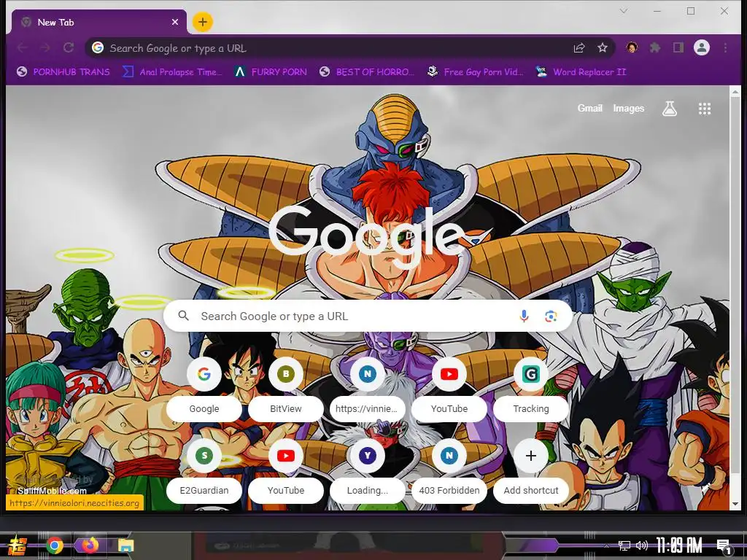Open the tab search chevron
The height and width of the screenshot is (560, 747).
click(623, 11)
